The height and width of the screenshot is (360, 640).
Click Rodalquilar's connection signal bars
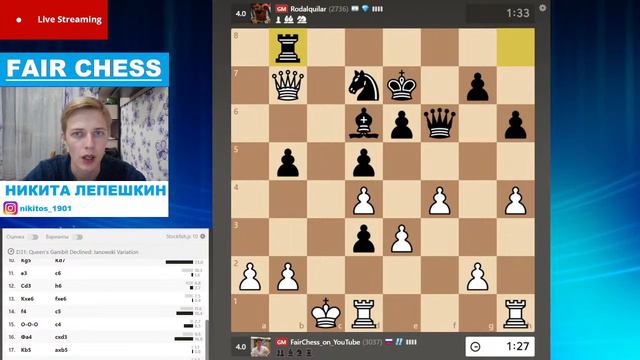(x=377, y=9)
